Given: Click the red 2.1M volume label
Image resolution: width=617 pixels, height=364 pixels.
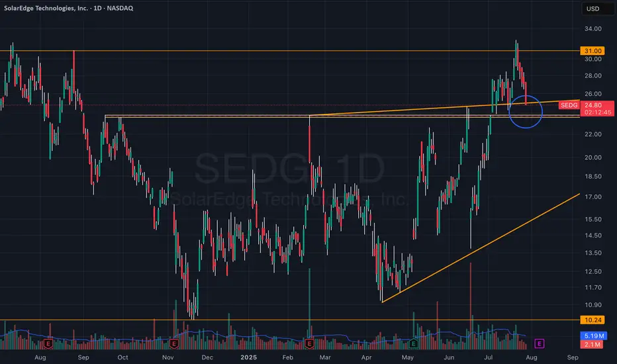Looking at the screenshot, I should pyautogui.click(x=592, y=344).
